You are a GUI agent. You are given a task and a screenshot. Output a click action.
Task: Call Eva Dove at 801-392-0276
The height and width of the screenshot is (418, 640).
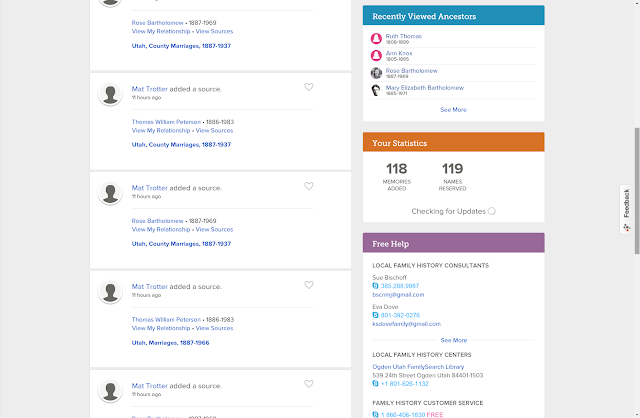tap(400, 315)
